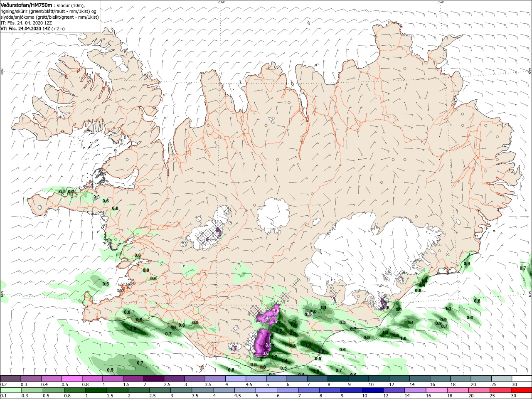Click the Veðurstofan/HM750m title text

click(26, 5)
